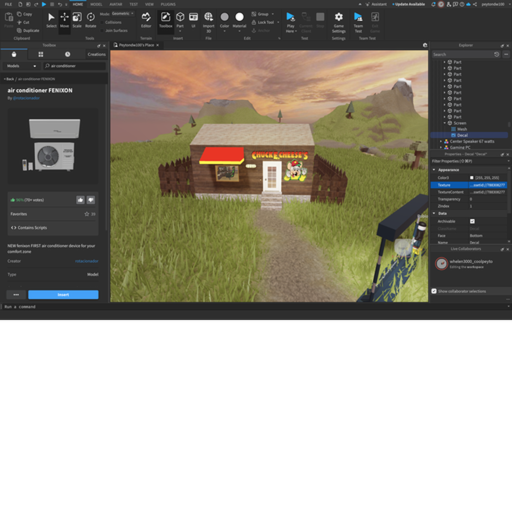Screen dimensions: 512x512
Task: Click the blue Insert button
Action: pos(63,295)
